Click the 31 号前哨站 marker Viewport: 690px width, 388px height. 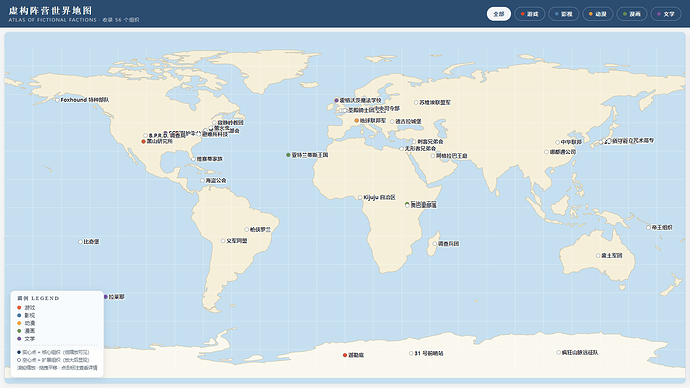tap(411, 353)
